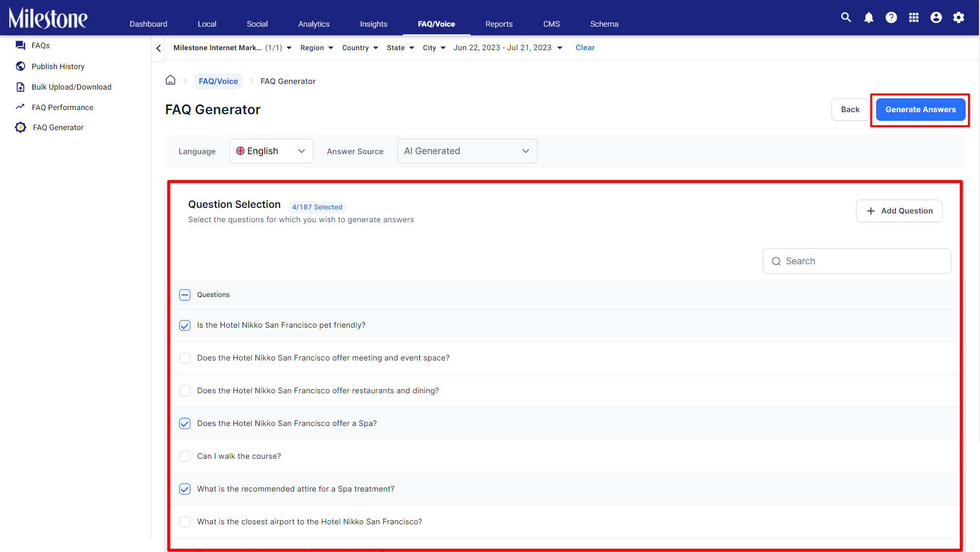Click the Add Question button
This screenshot has height=552, width=980.
pyautogui.click(x=899, y=211)
